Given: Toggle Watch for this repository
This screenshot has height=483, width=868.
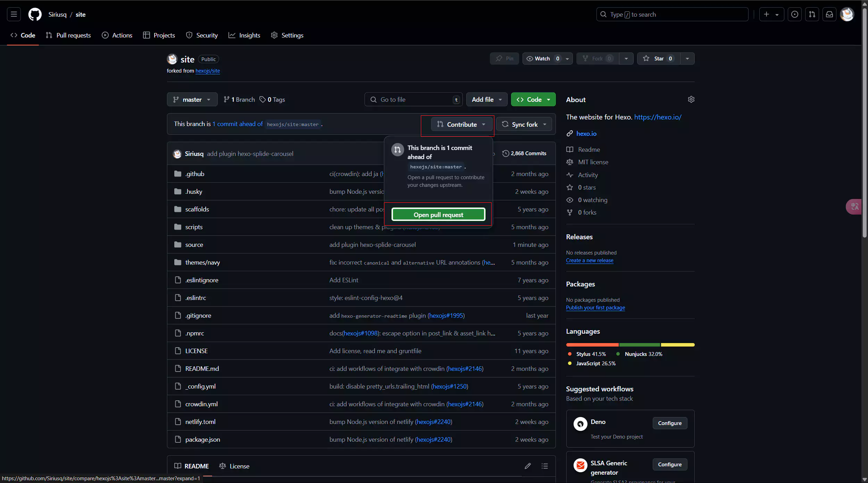Looking at the screenshot, I should (542, 59).
